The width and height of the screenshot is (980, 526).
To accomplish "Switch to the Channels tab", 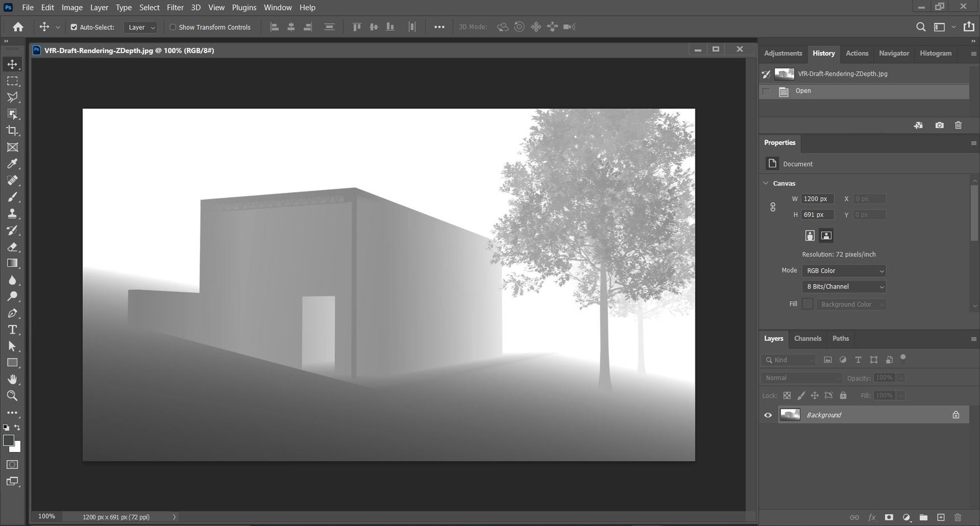I will coord(808,338).
